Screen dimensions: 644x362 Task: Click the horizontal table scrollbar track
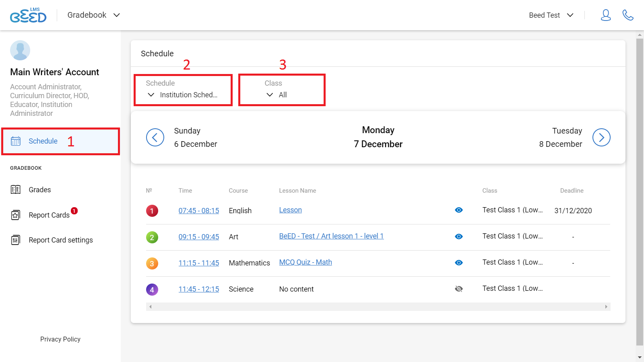[x=378, y=307]
